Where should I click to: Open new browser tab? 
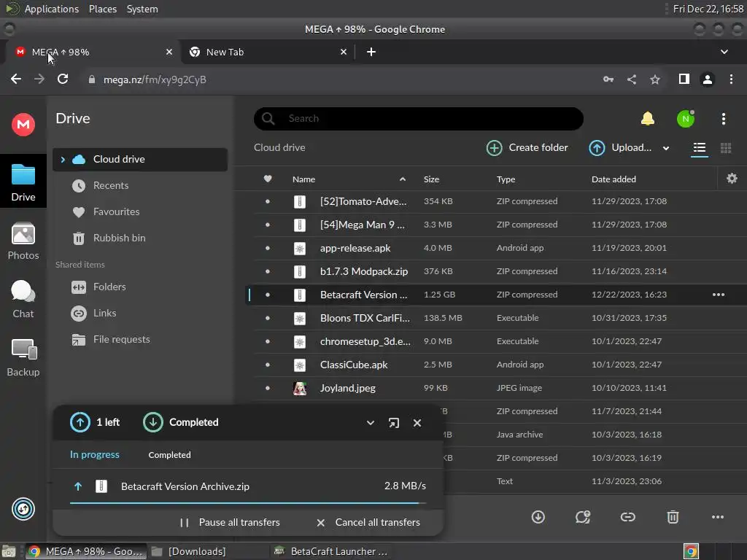click(x=371, y=52)
